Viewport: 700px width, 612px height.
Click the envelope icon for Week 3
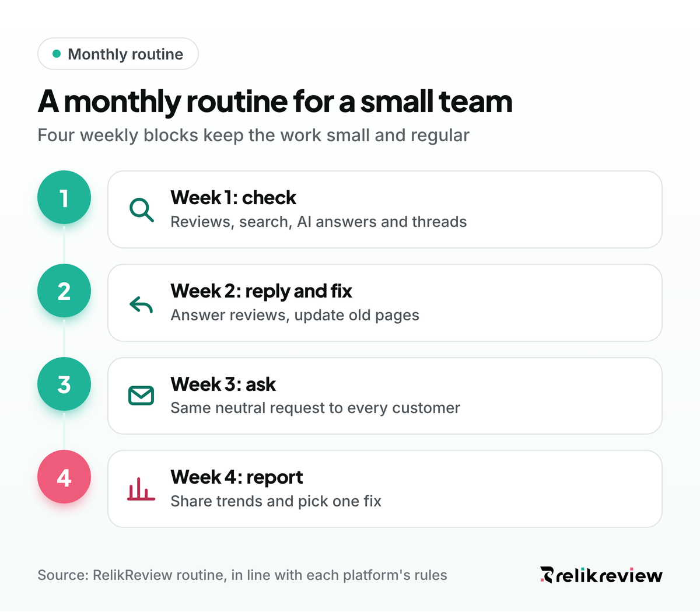pyautogui.click(x=141, y=396)
